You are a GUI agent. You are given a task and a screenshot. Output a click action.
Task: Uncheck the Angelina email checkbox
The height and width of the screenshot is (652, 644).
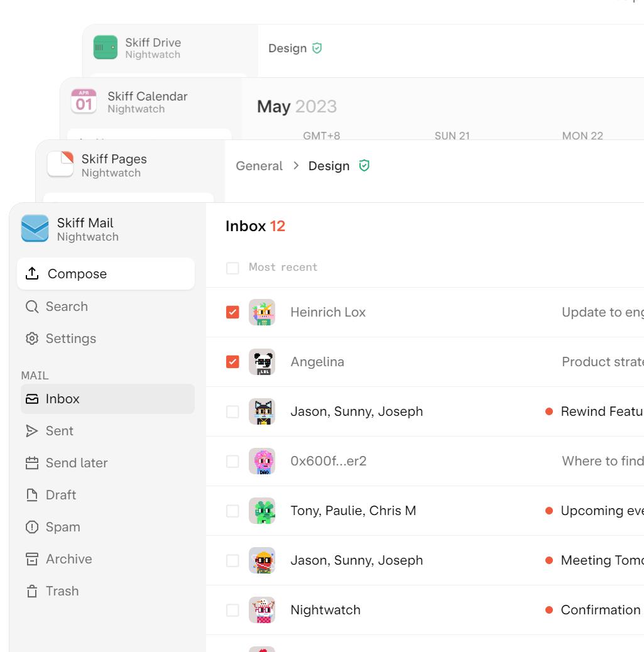232,362
